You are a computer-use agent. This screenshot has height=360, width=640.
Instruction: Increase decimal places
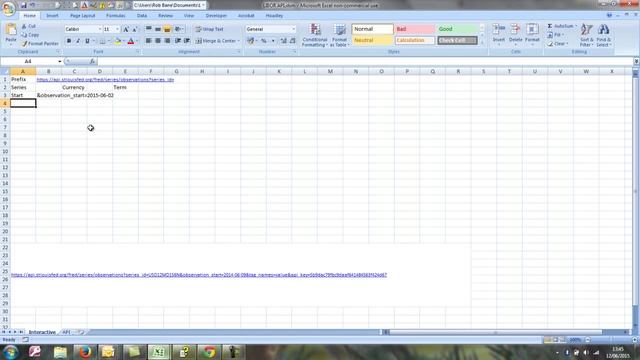[284, 41]
